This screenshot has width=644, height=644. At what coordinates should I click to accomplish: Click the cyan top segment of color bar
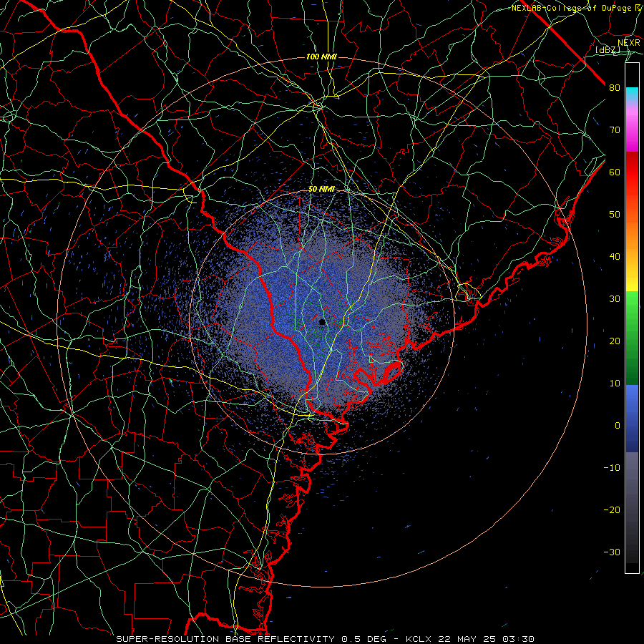pos(632,94)
